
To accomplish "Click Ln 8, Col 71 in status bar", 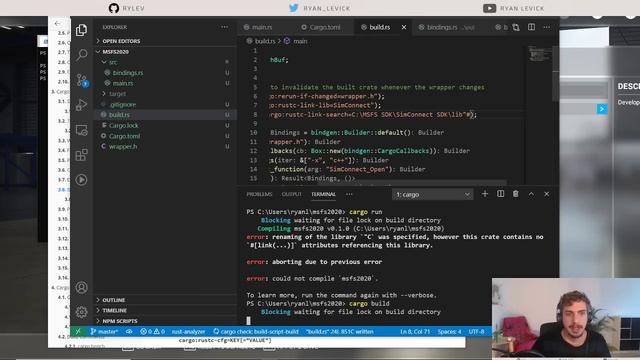I will tap(415, 331).
